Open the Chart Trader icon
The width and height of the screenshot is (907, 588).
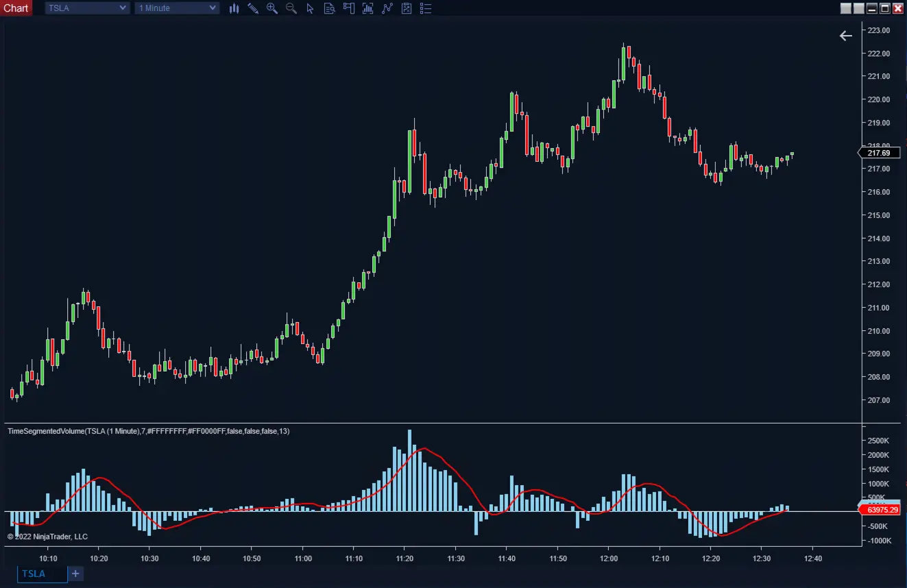pos(349,8)
